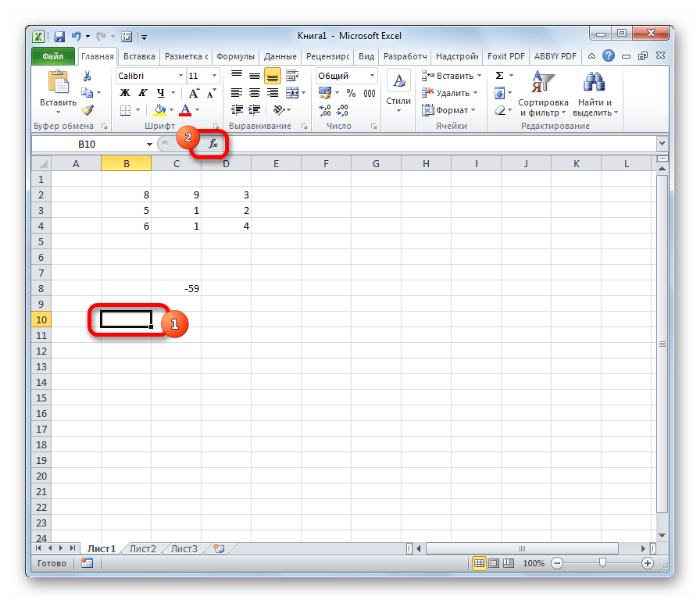The height and width of the screenshot is (603, 700).
Task: Increase decimal places icon
Action: [324, 110]
